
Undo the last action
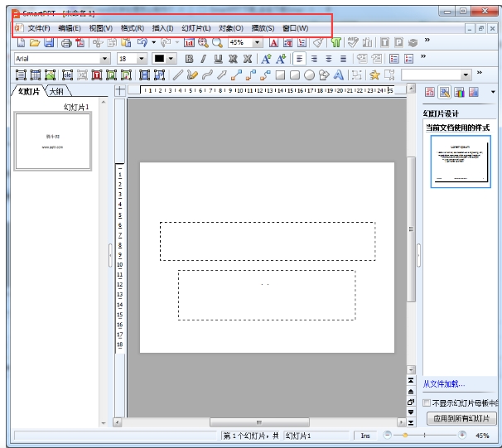(x=142, y=42)
